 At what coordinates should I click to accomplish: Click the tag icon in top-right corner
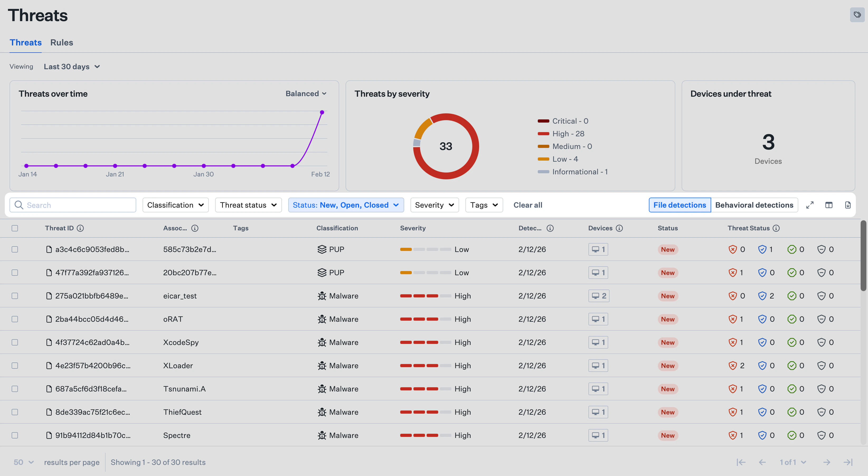pyautogui.click(x=857, y=15)
